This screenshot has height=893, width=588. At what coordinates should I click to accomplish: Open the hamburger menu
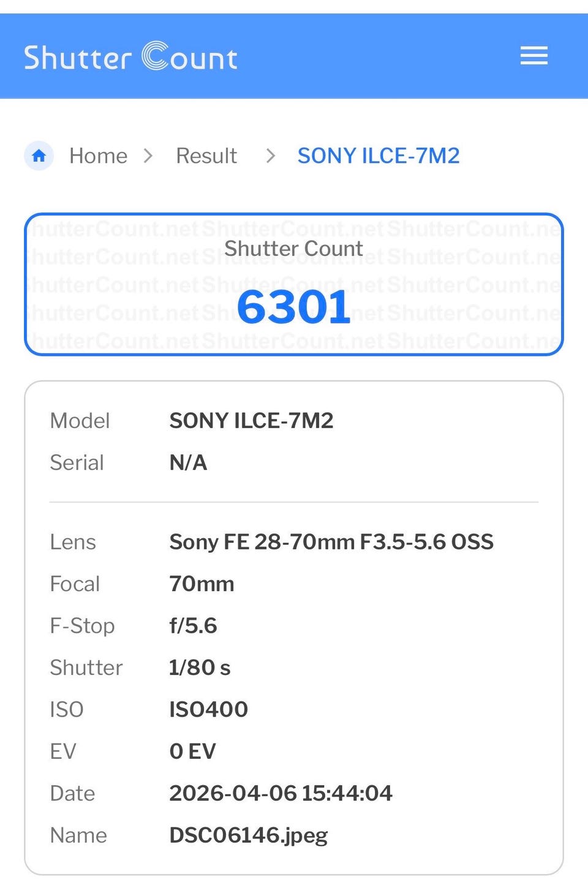[533, 56]
